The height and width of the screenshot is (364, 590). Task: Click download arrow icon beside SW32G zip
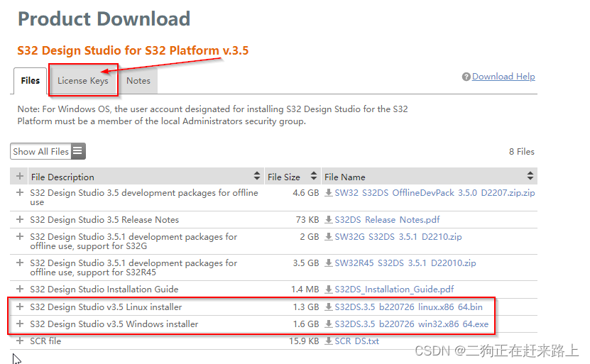click(x=329, y=237)
